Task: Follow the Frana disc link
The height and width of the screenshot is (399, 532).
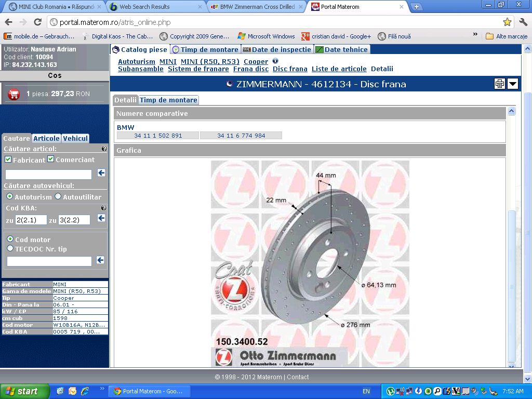Action: click(251, 69)
